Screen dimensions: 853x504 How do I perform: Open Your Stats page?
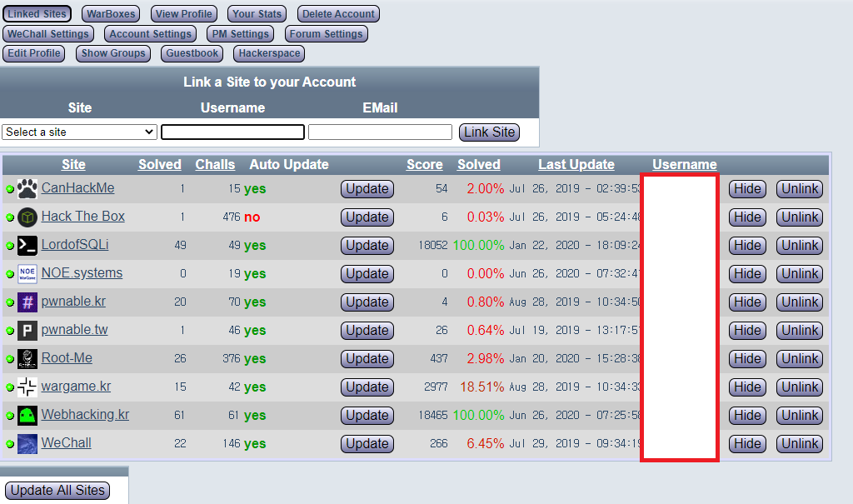coord(257,13)
